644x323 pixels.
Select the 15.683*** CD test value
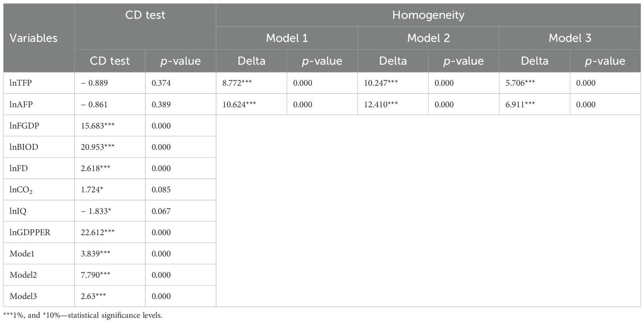(x=98, y=126)
